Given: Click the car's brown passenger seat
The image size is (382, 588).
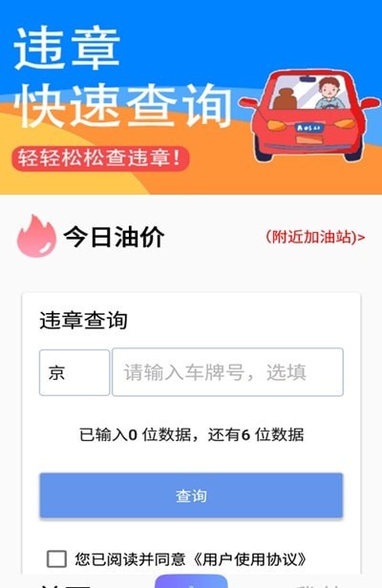Looking at the screenshot, I should pos(286,98).
